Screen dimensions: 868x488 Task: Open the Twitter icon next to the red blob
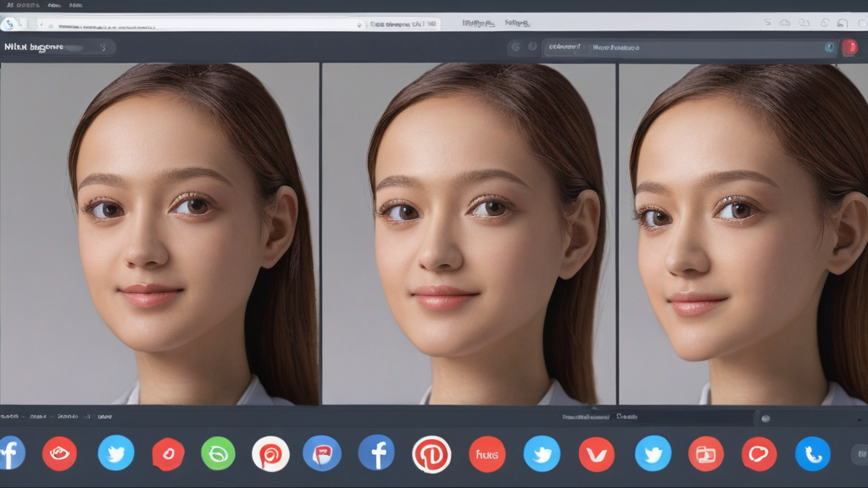click(x=115, y=452)
